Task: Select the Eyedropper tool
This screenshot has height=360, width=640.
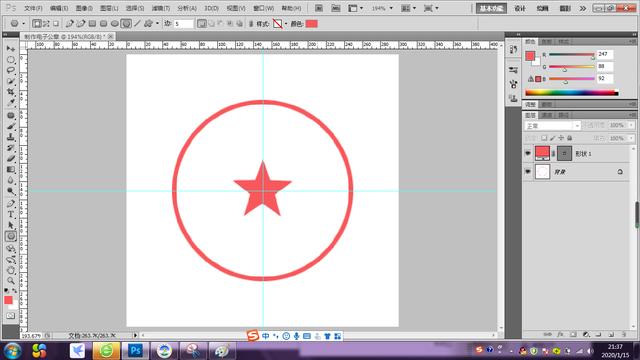Action: [x=11, y=102]
